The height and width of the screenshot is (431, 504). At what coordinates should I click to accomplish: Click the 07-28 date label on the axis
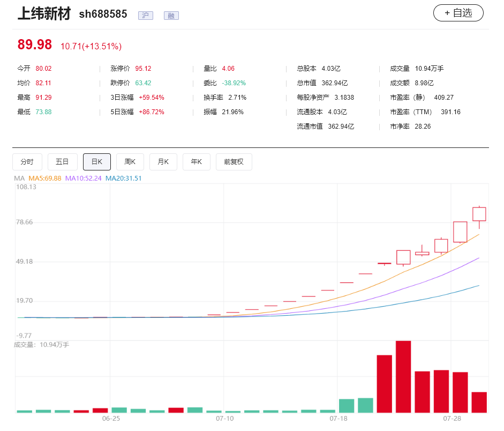tap(452, 419)
